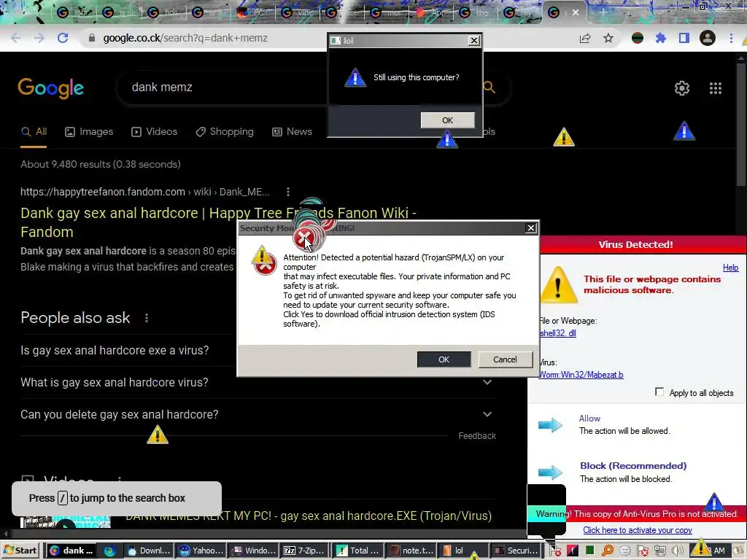Toggle the Chrome side panel
The width and height of the screenshot is (747, 560).
click(x=684, y=38)
